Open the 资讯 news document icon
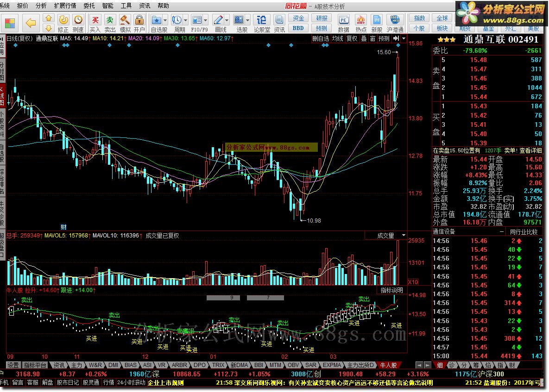Screen dimensions: 549x392 pos(279,24)
